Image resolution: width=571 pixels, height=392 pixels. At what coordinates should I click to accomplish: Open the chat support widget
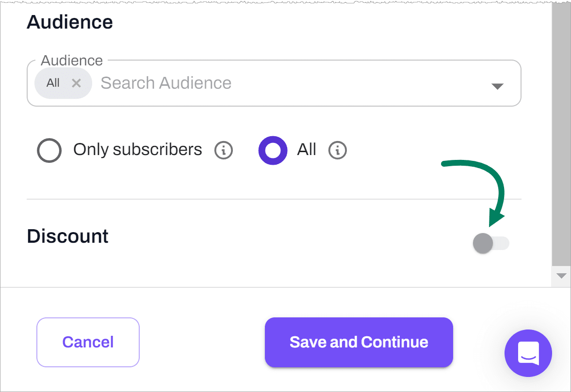[528, 353]
